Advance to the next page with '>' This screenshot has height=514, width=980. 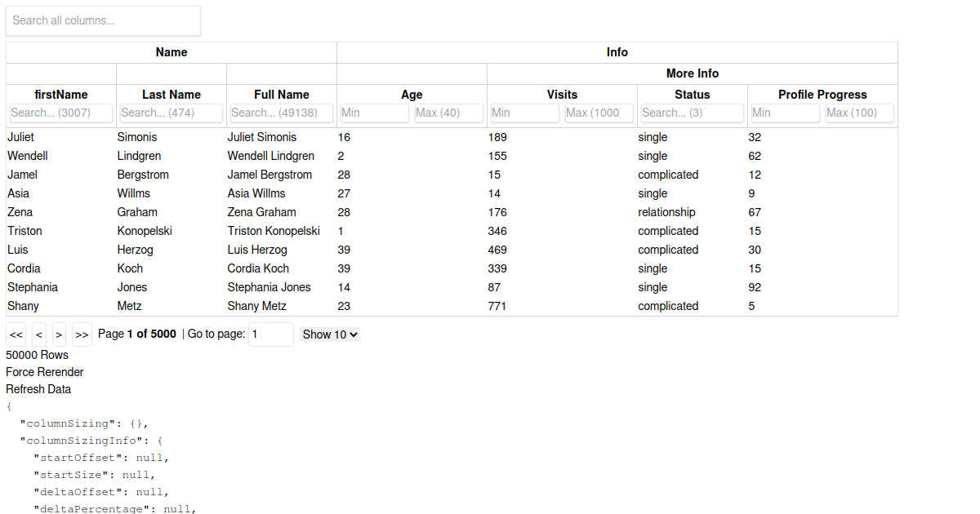coord(58,334)
